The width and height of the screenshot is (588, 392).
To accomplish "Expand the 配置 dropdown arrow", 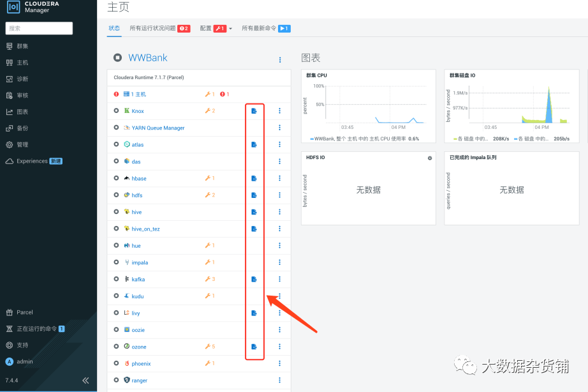I will pyautogui.click(x=230, y=29).
